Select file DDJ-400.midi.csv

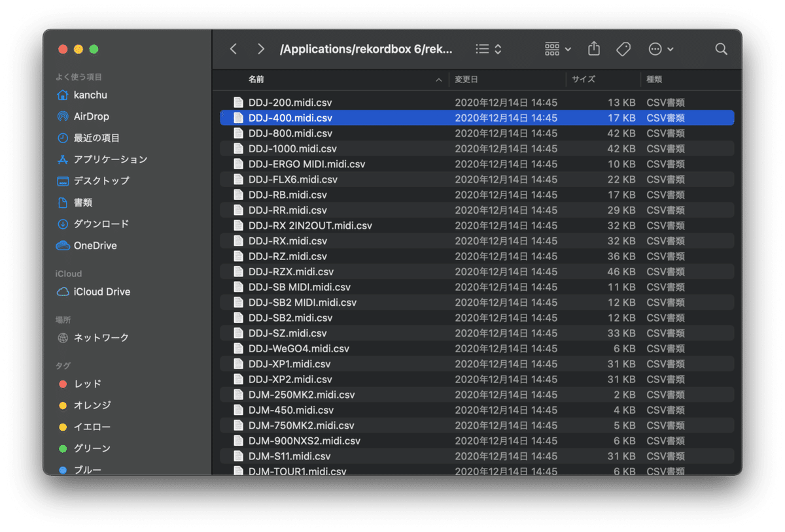tap(477, 118)
